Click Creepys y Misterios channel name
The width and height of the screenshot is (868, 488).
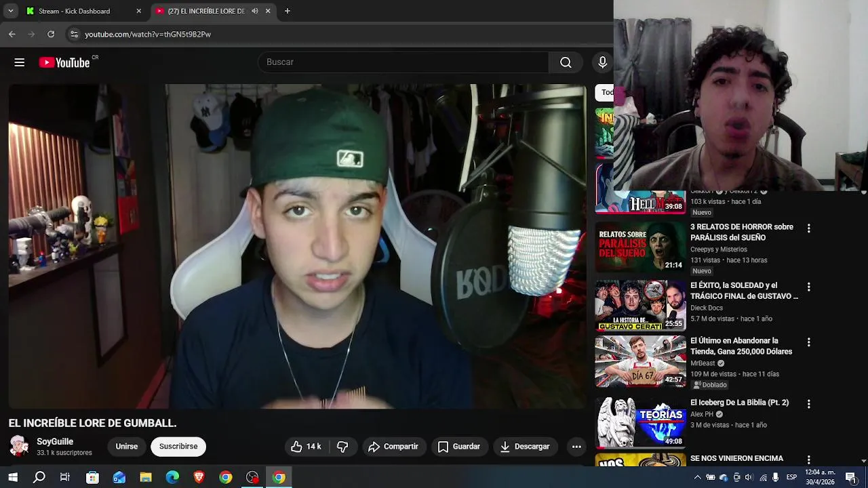pos(719,249)
